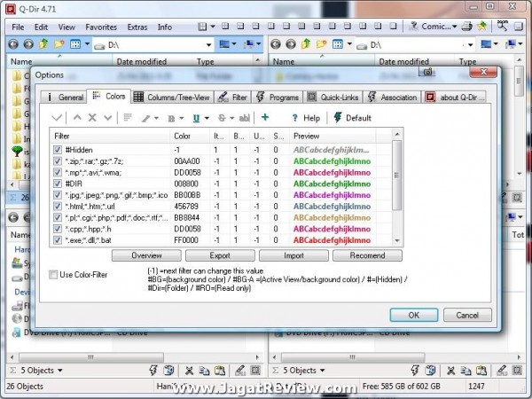Screen dimensions: 532x399
Task: Click the strikethrough S formatting icon
Action: (224, 117)
